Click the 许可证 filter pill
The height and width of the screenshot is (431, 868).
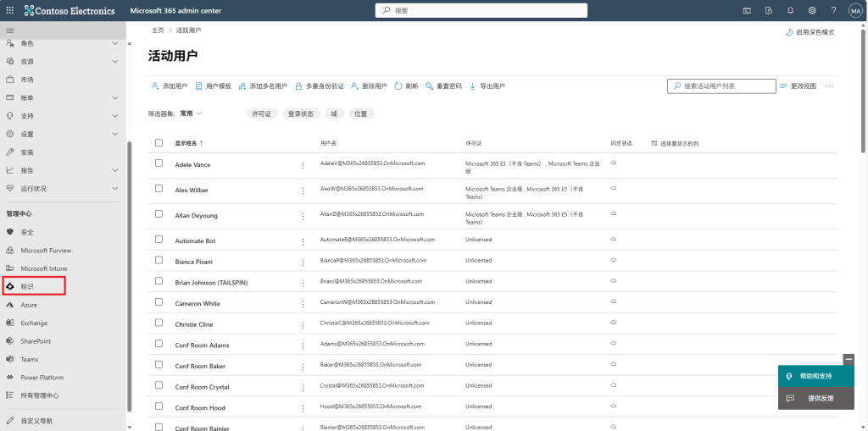(261, 113)
